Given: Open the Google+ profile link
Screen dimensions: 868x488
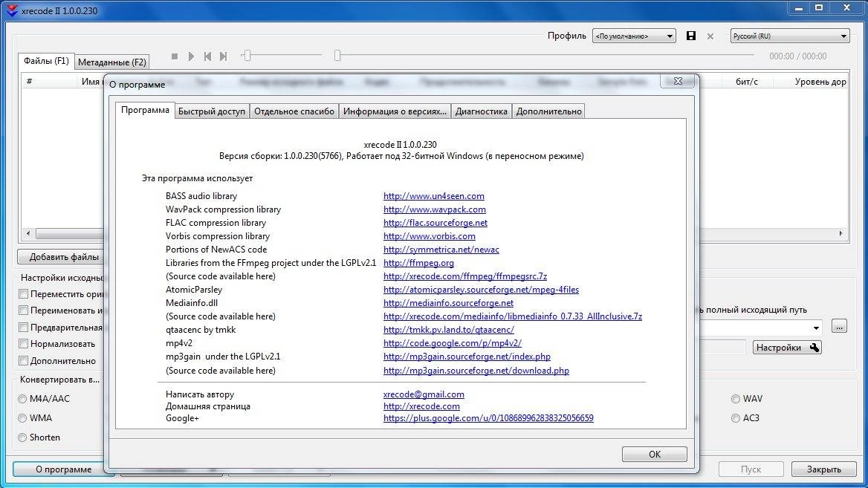Looking at the screenshot, I should [488, 418].
